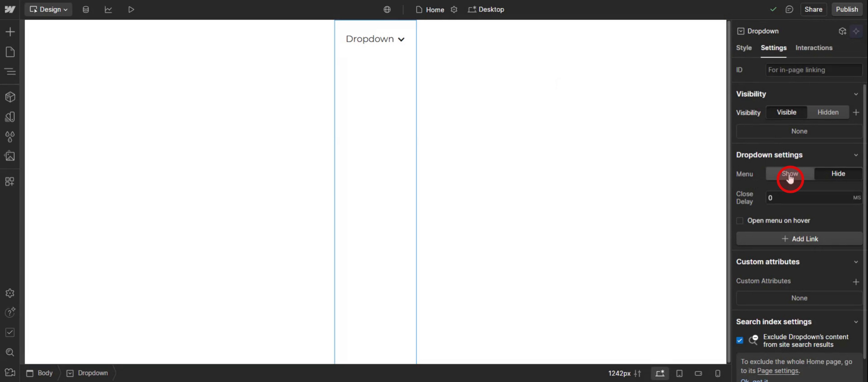Uncheck Exclude Dropdown's content from search
Viewport: 868px width, 382px height.
tap(740, 340)
